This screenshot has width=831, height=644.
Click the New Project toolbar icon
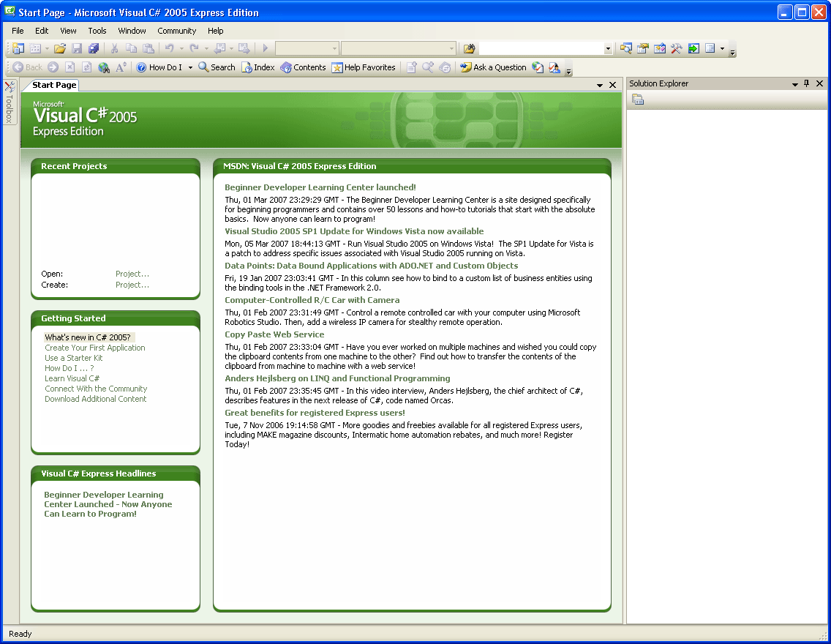(18, 48)
